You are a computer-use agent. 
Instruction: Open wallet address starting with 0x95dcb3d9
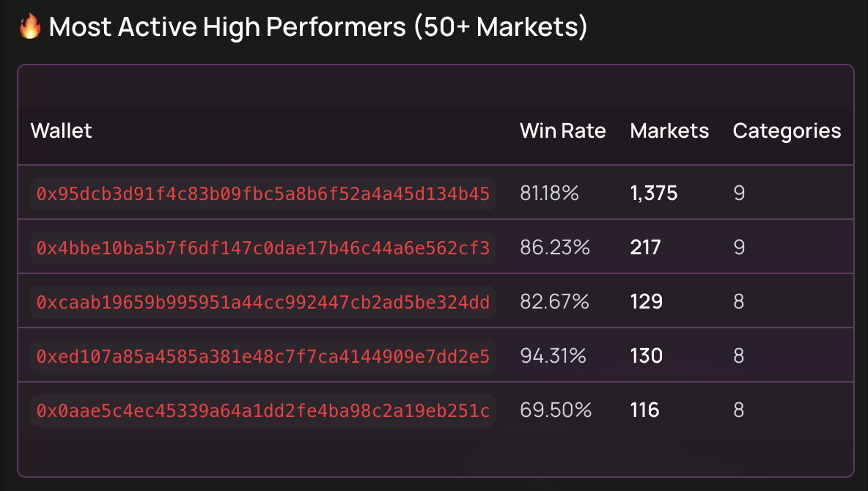[263, 193]
